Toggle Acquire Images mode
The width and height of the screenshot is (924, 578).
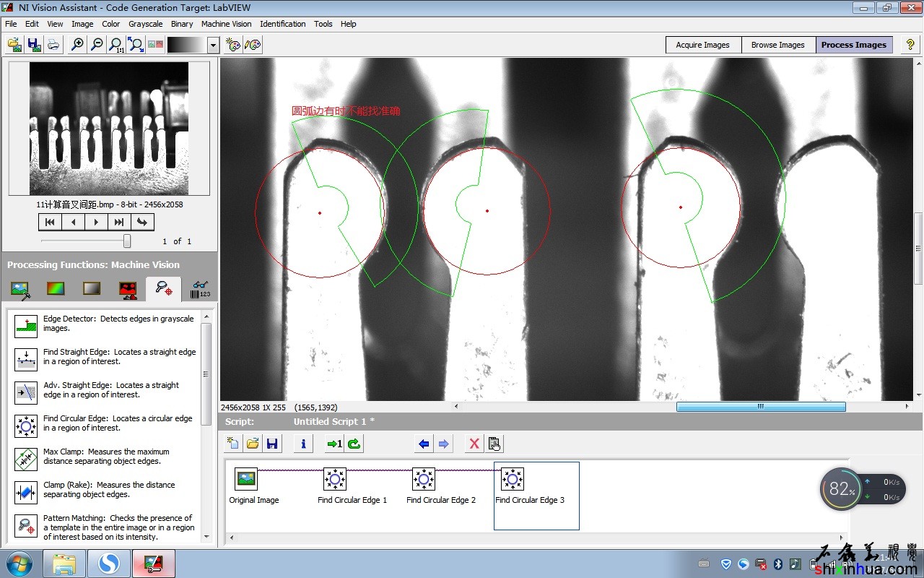coord(702,45)
